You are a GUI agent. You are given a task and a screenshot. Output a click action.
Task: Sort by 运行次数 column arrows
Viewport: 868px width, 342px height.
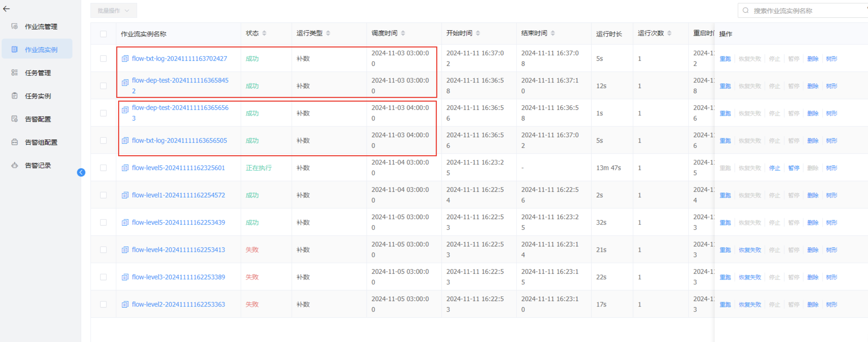(x=669, y=33)
